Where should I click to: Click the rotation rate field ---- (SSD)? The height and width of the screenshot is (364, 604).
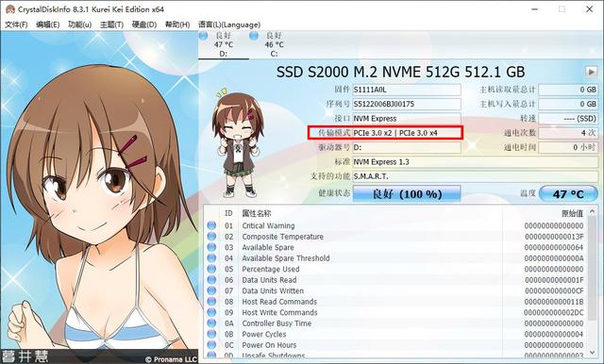coord(568,119)
